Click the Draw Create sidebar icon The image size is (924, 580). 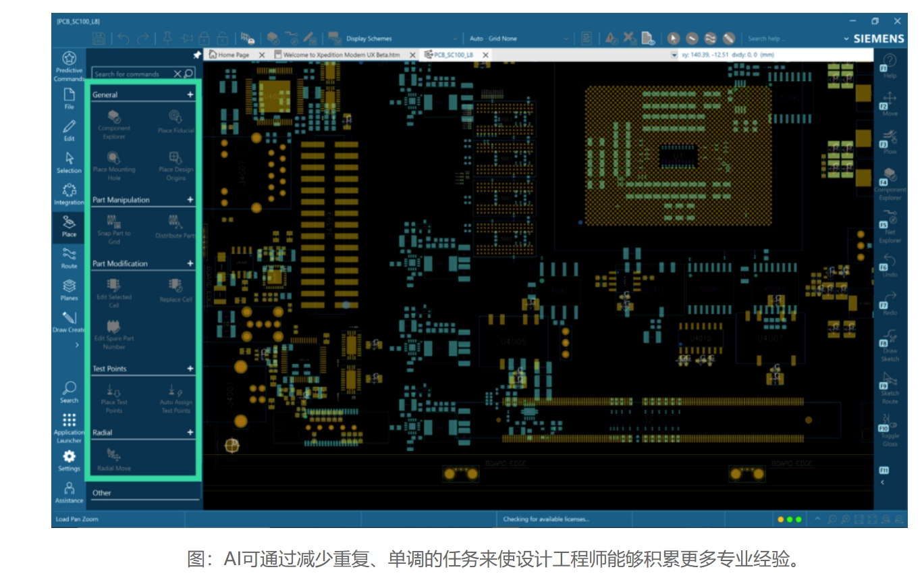[69, 321]
